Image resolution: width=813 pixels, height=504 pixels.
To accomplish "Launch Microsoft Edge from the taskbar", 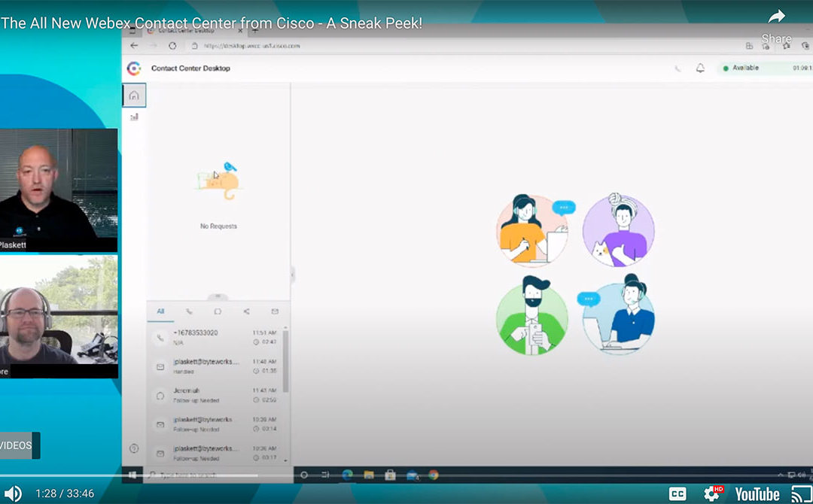I will click(347, 475).
